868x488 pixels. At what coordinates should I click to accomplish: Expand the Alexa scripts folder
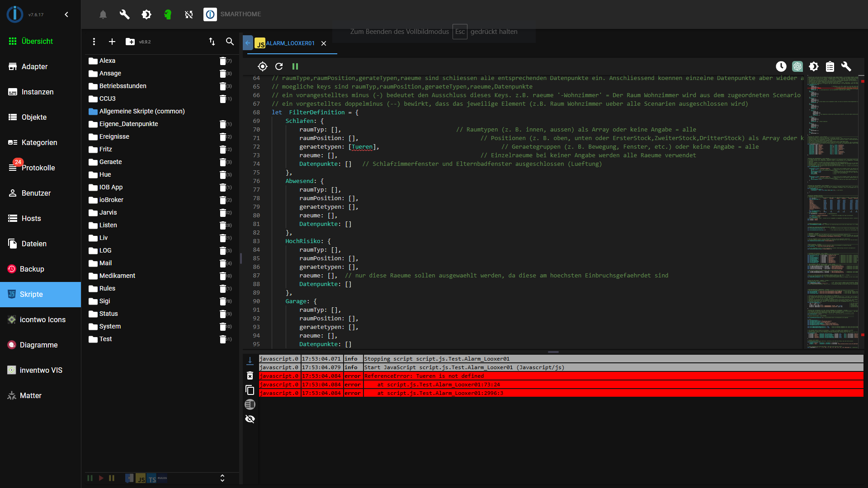(107, 61)
